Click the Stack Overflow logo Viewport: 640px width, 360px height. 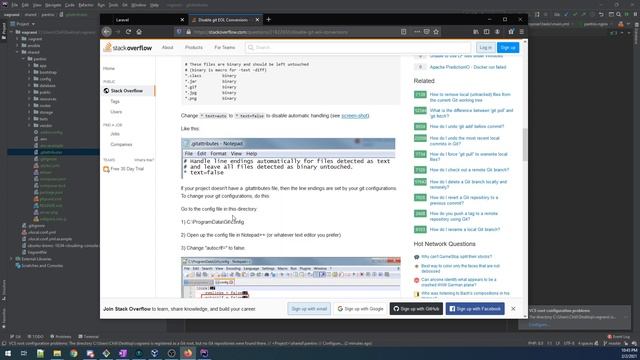[128, 47]
